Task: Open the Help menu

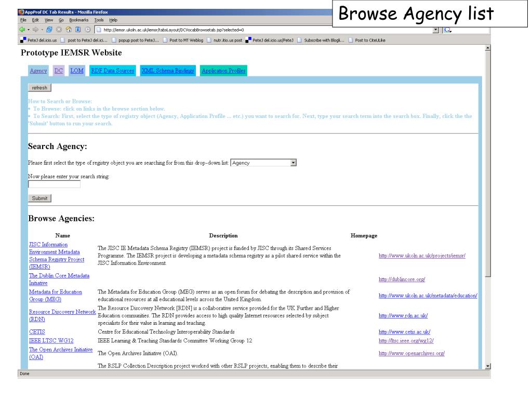Action: coord(113,20)
